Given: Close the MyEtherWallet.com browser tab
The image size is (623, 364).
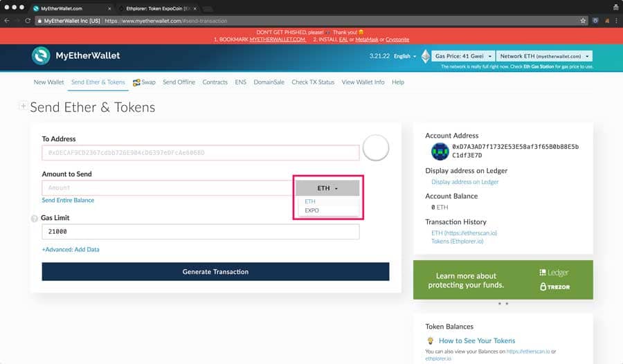Looking at the screenshot, I should click(x=109, y=8).
